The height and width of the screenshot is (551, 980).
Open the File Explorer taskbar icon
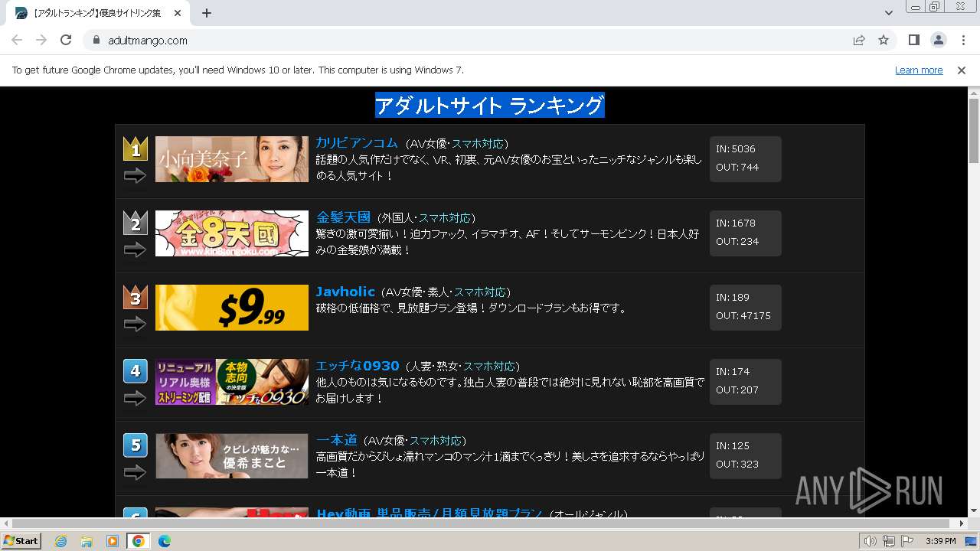(x=87, y=541)
